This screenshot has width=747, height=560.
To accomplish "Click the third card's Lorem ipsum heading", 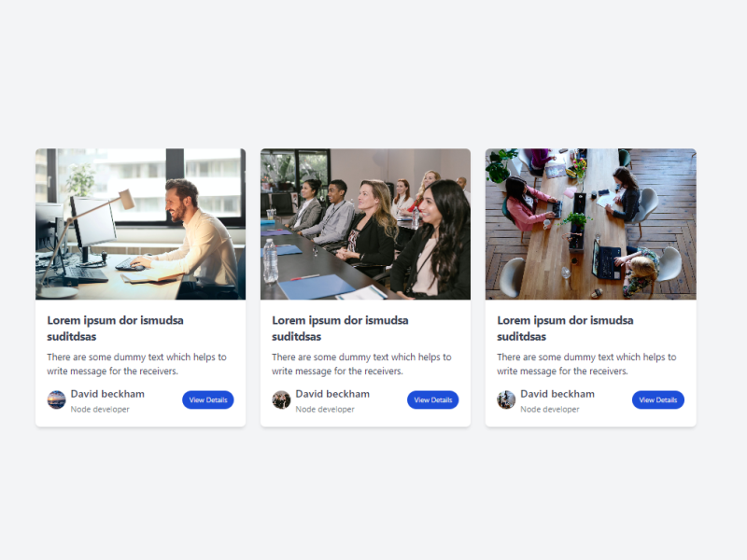I will coord(565,329).
